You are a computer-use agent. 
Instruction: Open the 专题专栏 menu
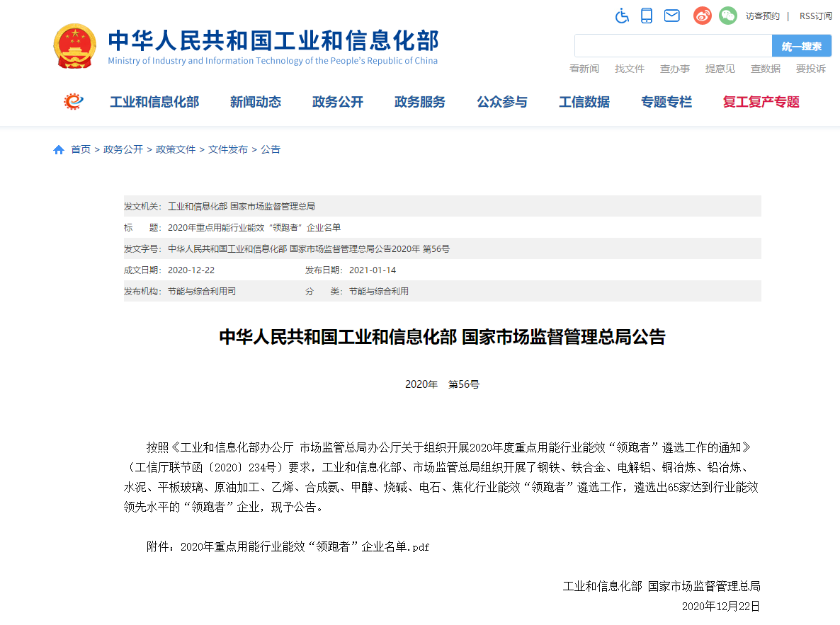[666, 102]
